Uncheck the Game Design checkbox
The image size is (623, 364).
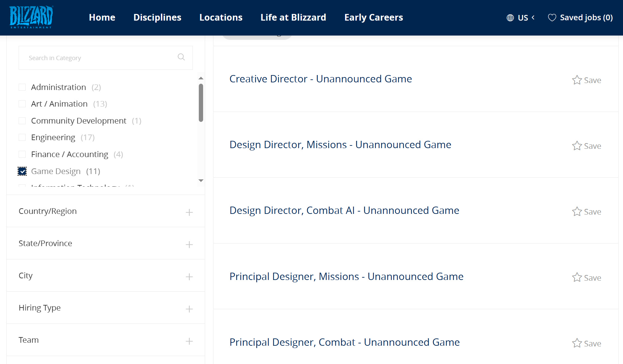coord(22,171)
